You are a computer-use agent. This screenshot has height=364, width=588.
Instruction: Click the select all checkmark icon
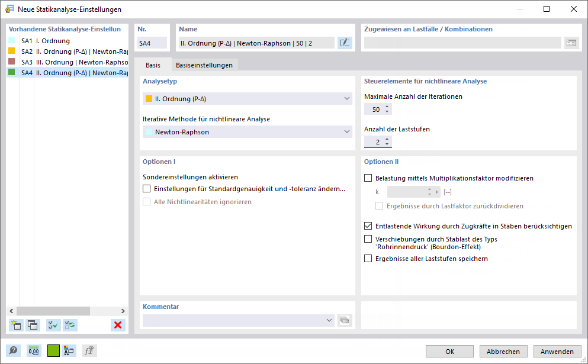[x=53, y=324]
